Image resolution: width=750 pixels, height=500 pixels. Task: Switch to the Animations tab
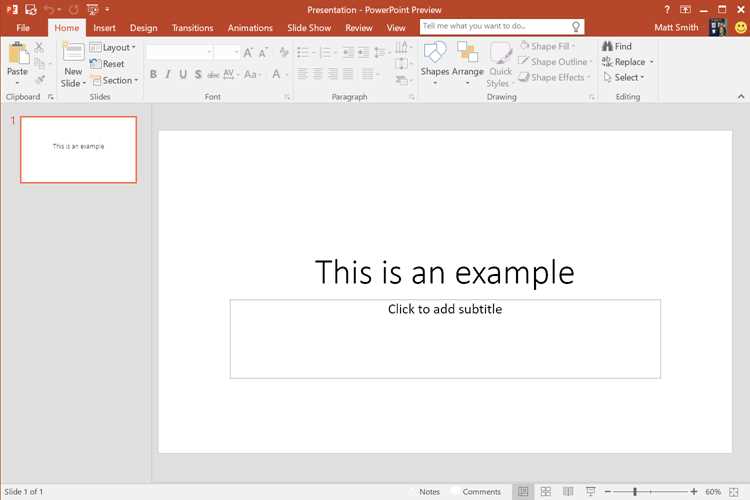pyautogui.click(x=250, y=28)
